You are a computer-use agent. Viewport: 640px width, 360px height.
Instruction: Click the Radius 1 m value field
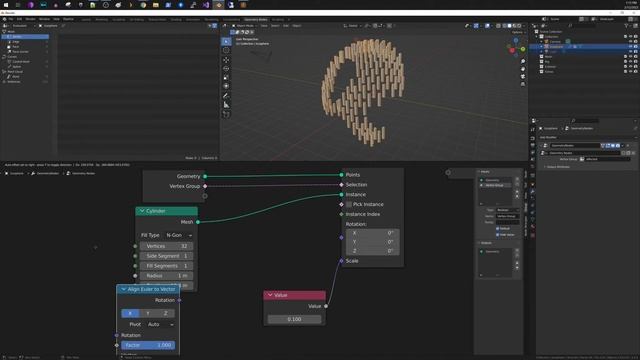[x=166, y=276]
